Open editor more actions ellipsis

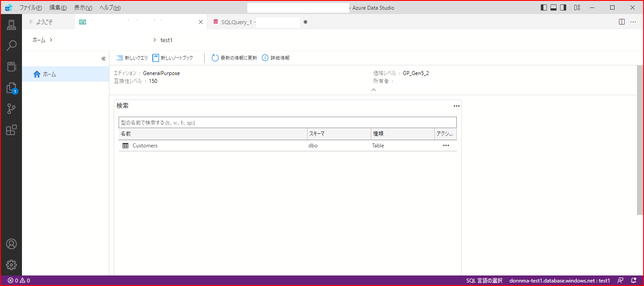pos(633,22)
